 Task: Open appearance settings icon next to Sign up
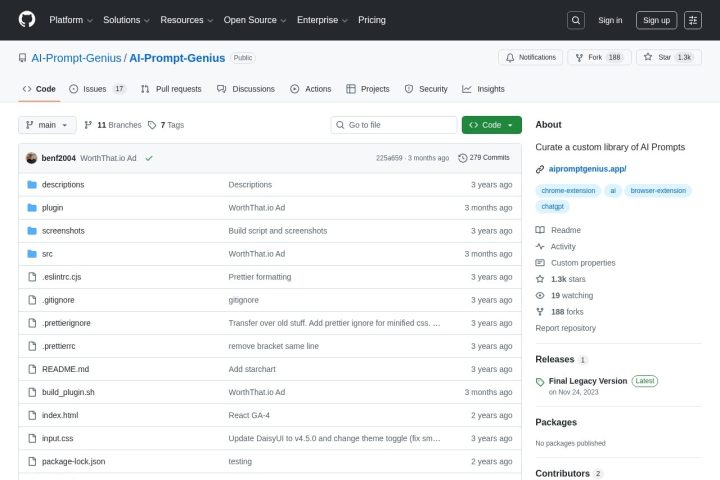pyautogui.click(x=693, y=20)
